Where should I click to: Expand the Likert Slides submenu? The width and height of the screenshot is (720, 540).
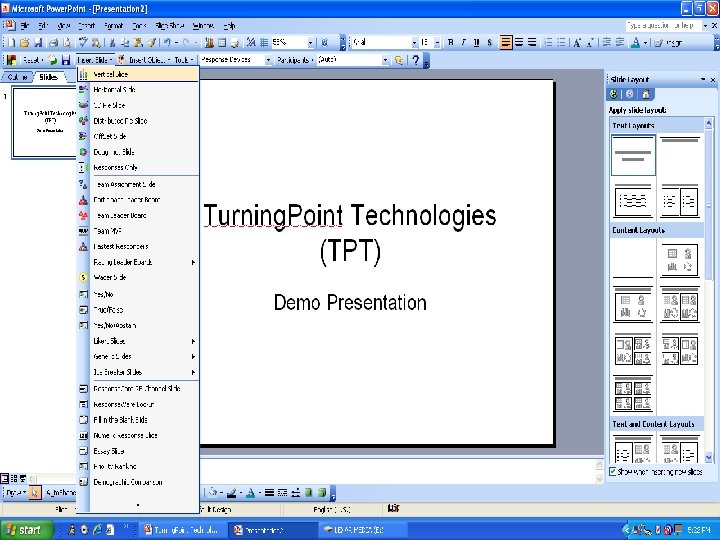(x=138, y=341)
